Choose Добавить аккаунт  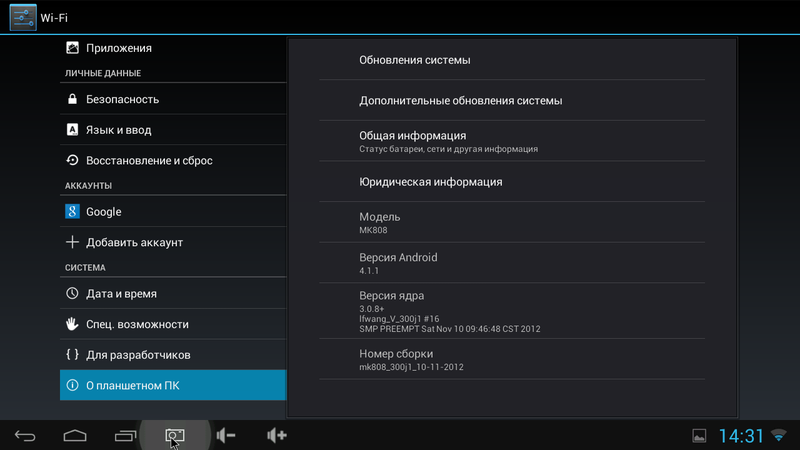pyautogui.click(x=173, y=242)
